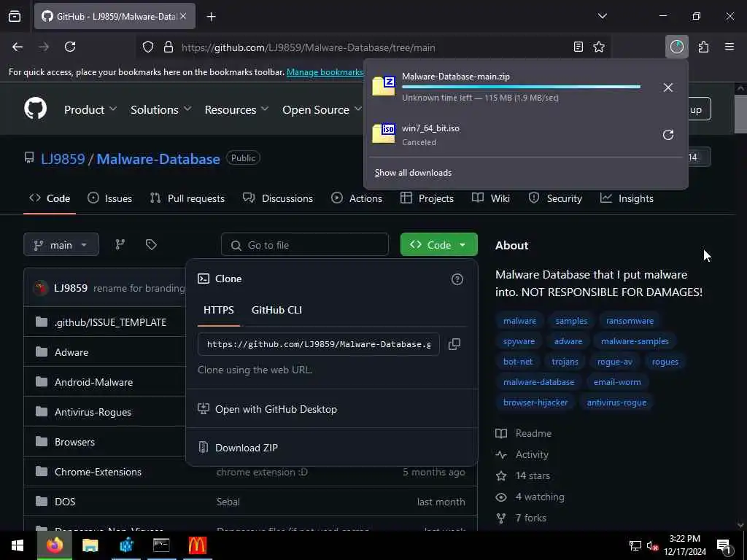The height and width of the screenshot is (560, 747).
Task: Open new browser tab with plus button
Action: coord(211,17)
